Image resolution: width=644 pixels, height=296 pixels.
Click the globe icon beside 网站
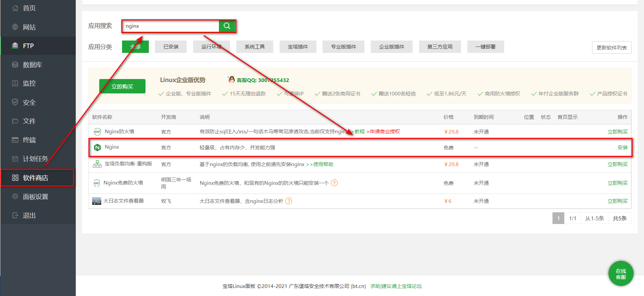pyautogui.click(x=15, y=27)
